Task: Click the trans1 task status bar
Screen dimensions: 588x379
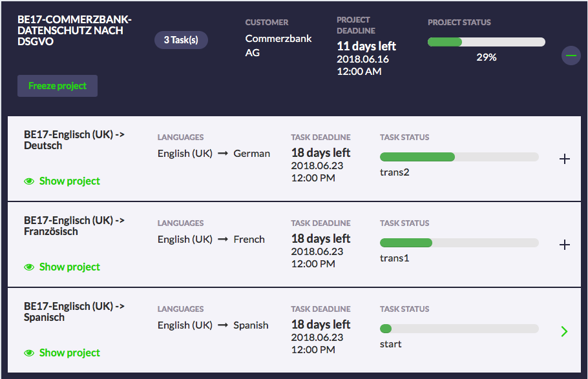Action: coord(459,243)
